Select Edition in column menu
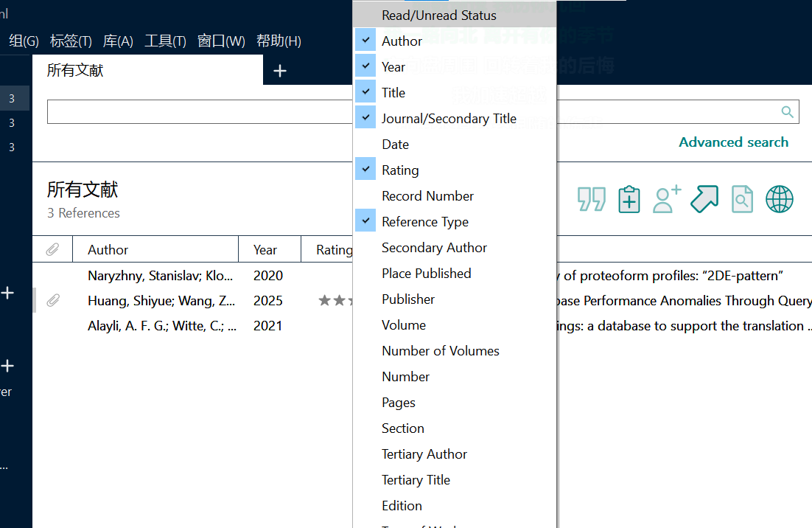Viewport: 812px width, 528px height. 454,506
